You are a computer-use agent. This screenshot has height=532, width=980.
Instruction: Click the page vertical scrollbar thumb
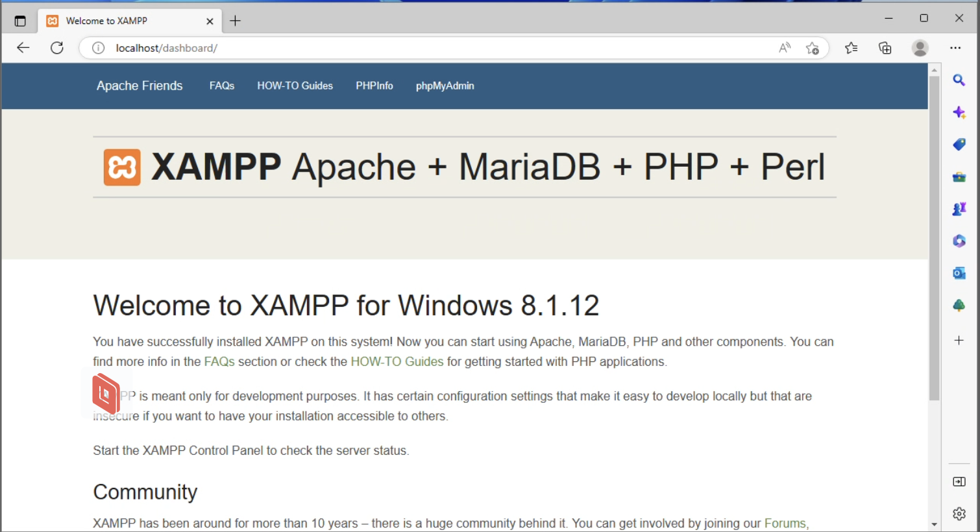[x=934, y=238]
